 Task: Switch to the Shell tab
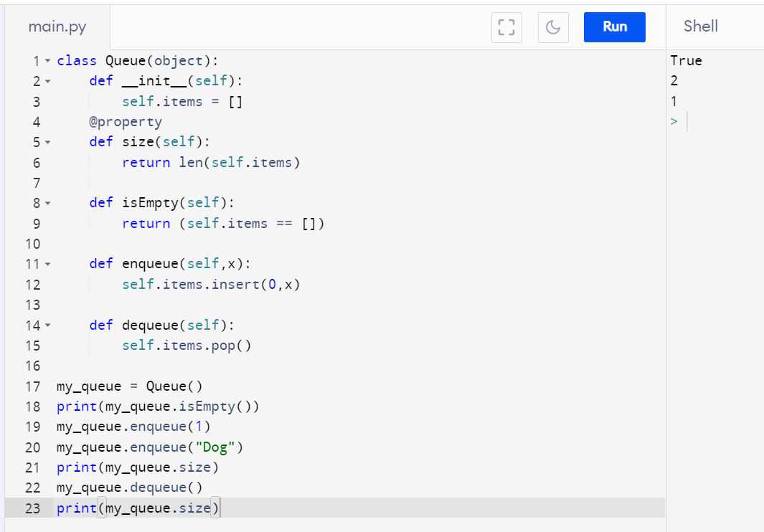(x=700, y=27)
